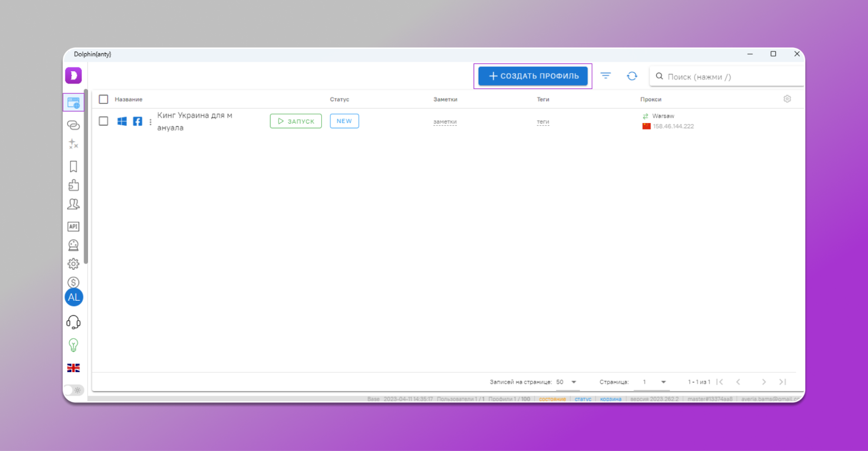Toggle the light/dark theme switch
This screenshot has width=868, height=451.
73,390
